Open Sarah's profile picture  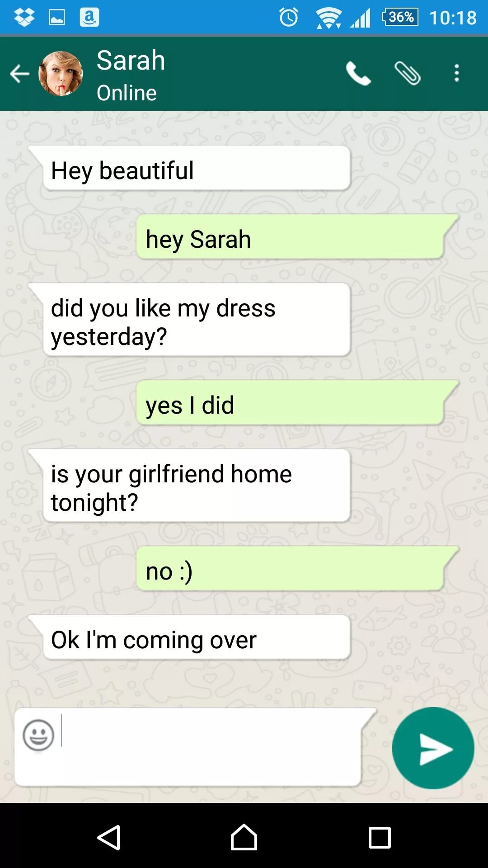[61, 73]
